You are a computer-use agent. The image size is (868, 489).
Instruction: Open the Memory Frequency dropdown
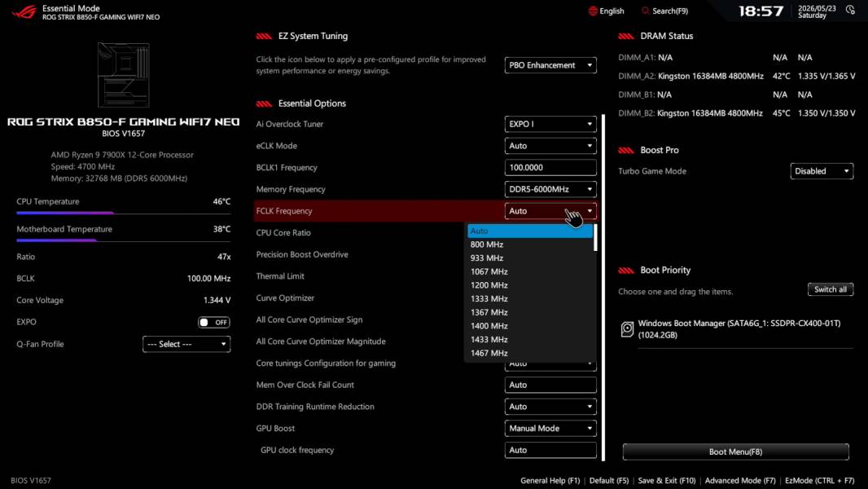550,189
